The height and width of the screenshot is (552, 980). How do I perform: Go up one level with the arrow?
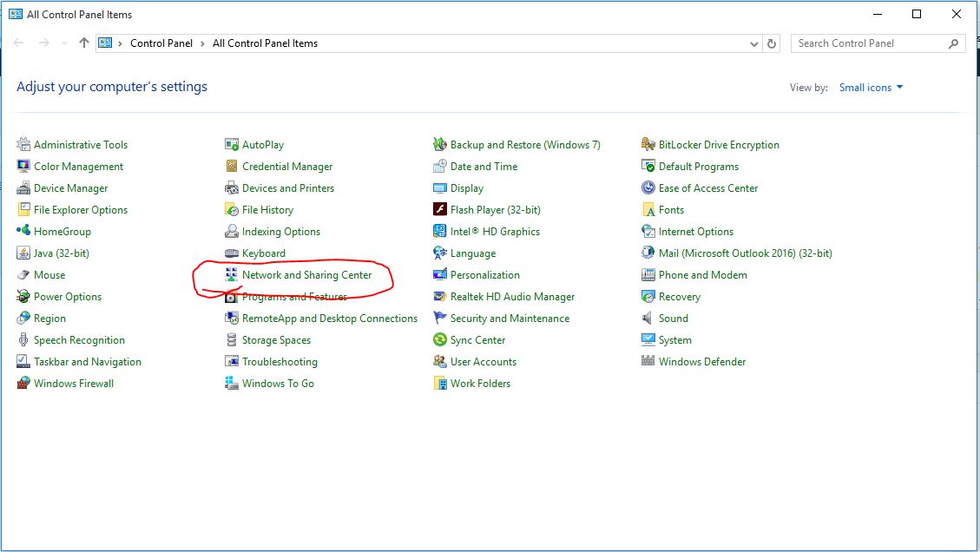[x=84, y=43]
